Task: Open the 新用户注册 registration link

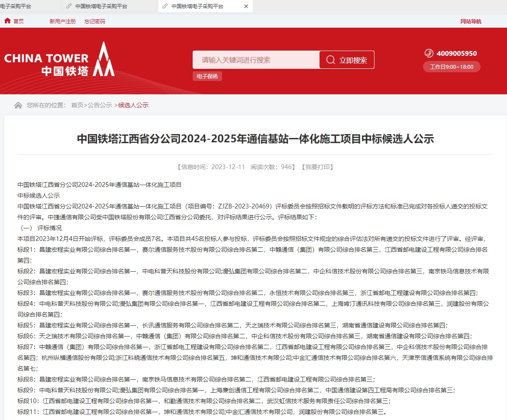Action: (x=62, y=21)
